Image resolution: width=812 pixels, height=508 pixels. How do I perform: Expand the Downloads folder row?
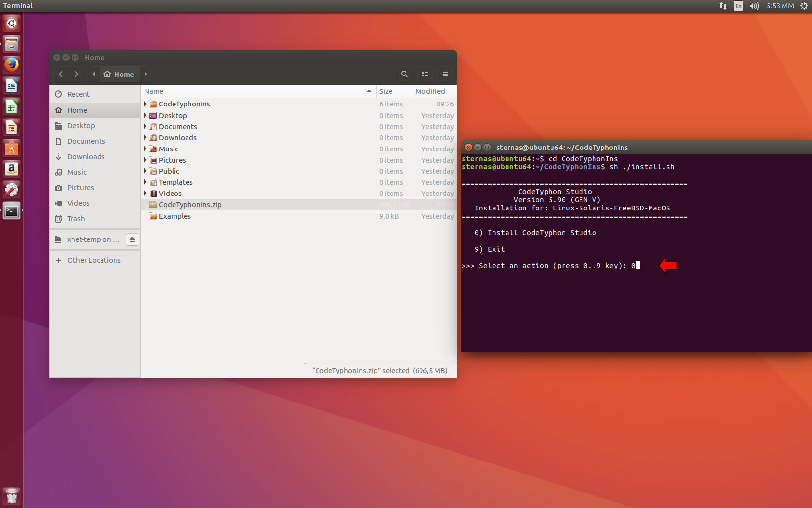coord(145,137)
